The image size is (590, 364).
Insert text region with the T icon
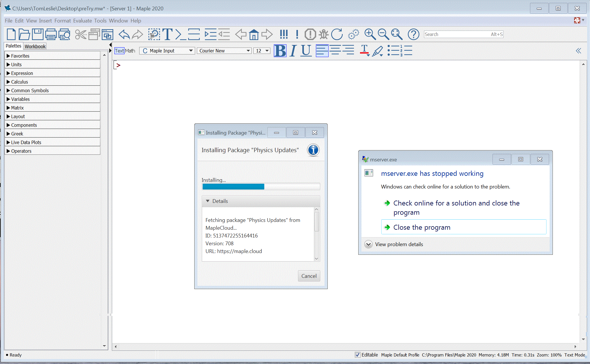pyautogui.click(x=167, y=34)
